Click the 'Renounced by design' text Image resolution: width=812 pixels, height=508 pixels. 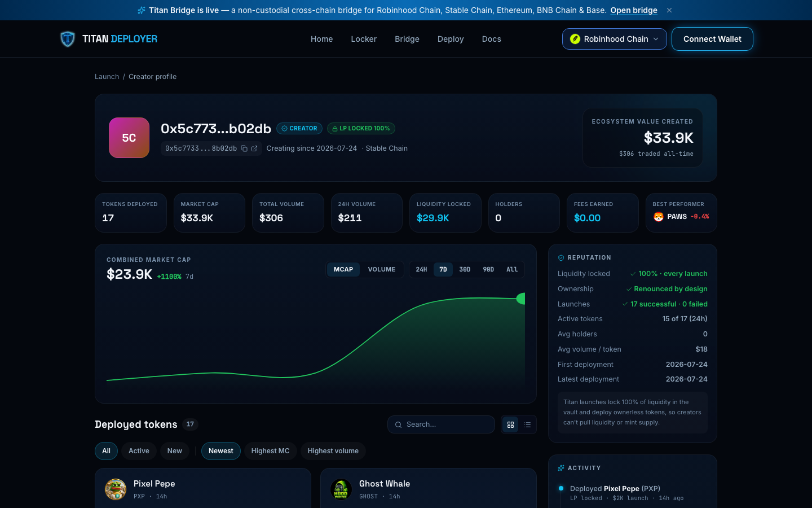tap(670, 288)
